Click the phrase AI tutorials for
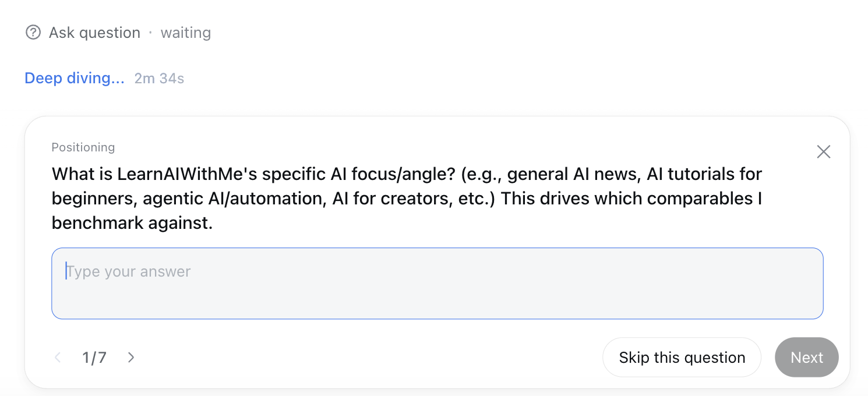 [x=704, y=174]
